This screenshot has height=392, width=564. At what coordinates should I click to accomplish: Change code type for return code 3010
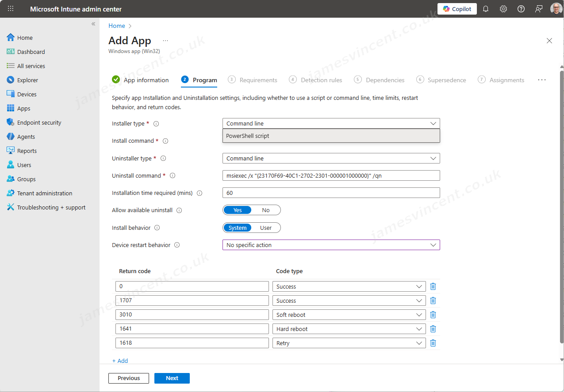coord(349,315)
